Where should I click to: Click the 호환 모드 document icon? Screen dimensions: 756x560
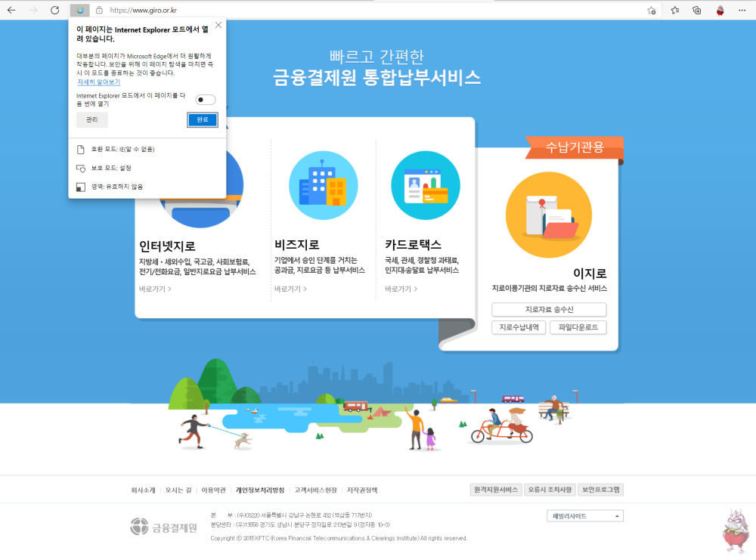point(81,150)
